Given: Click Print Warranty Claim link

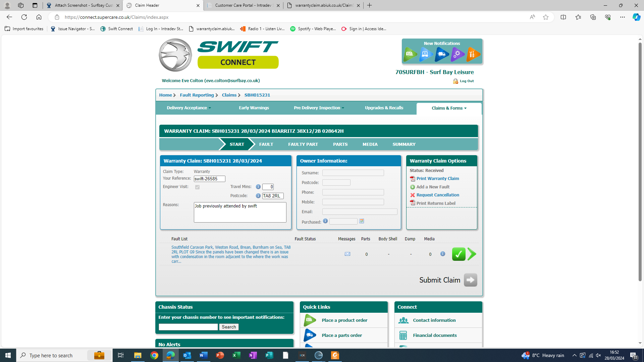Looking at the screenshot, I should pyautogui.click(x=437, y=179).
